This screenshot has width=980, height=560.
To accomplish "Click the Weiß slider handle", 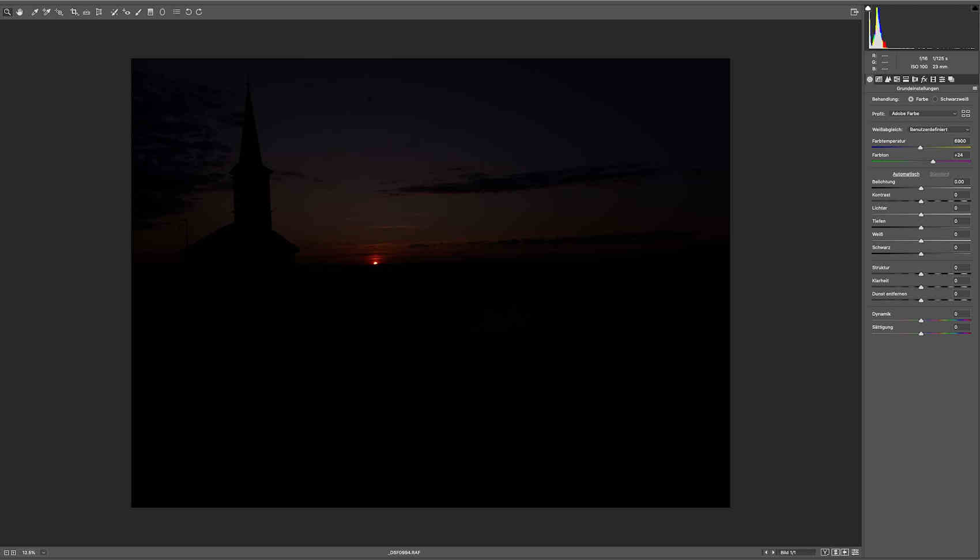I will pos(921,241).
